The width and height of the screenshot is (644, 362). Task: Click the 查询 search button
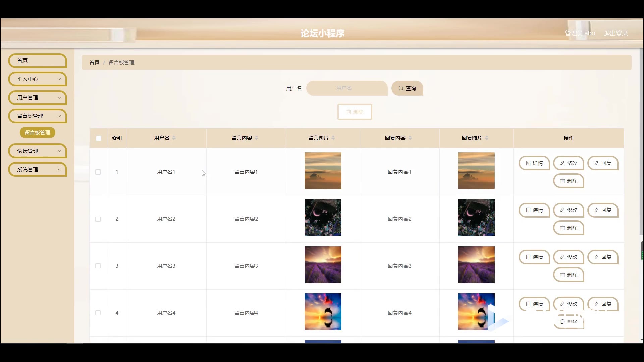click(x=407, y=88)
